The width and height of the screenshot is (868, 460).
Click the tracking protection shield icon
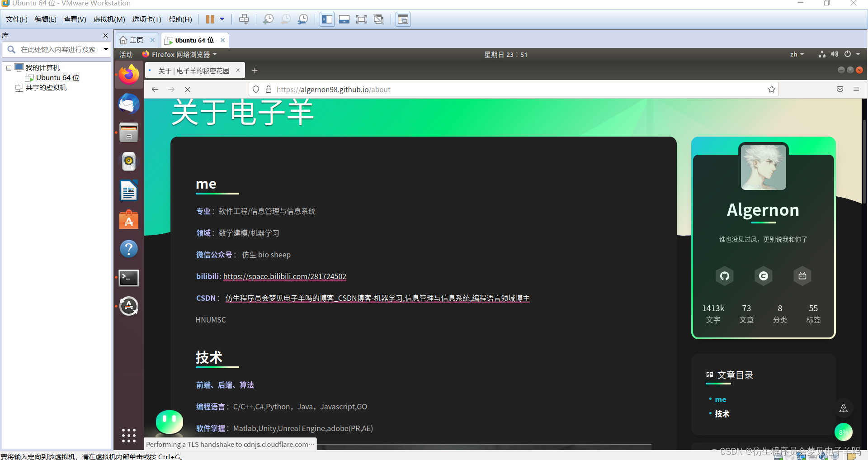(256, 90)
